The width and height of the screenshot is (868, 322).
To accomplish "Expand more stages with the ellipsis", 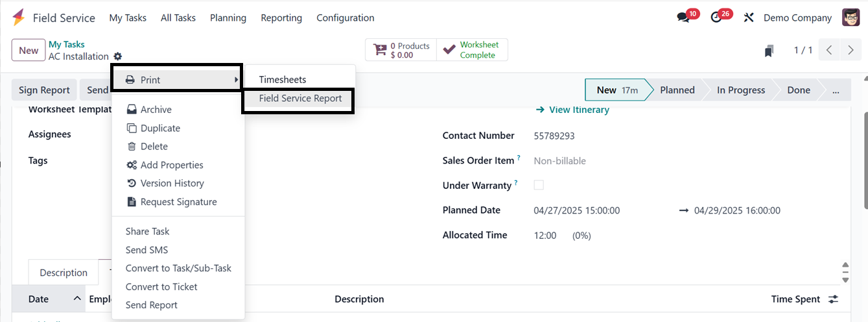I will point(836,90).
